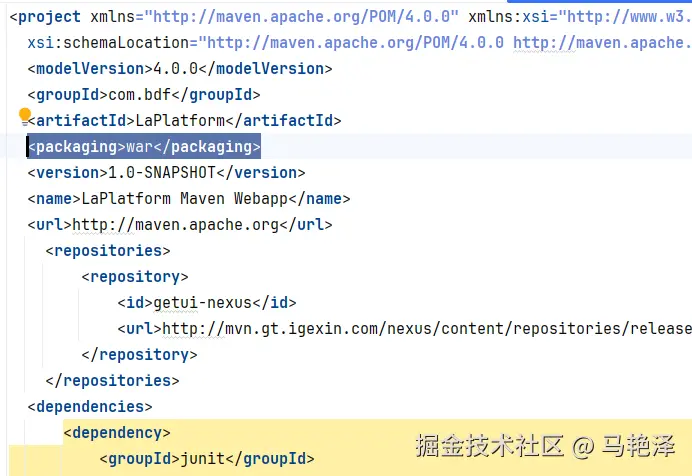Click the name LaPlatform Maven Webapp line
This screenshot has width=692, height=476.
pyautogui.click(x=189, y=199)
